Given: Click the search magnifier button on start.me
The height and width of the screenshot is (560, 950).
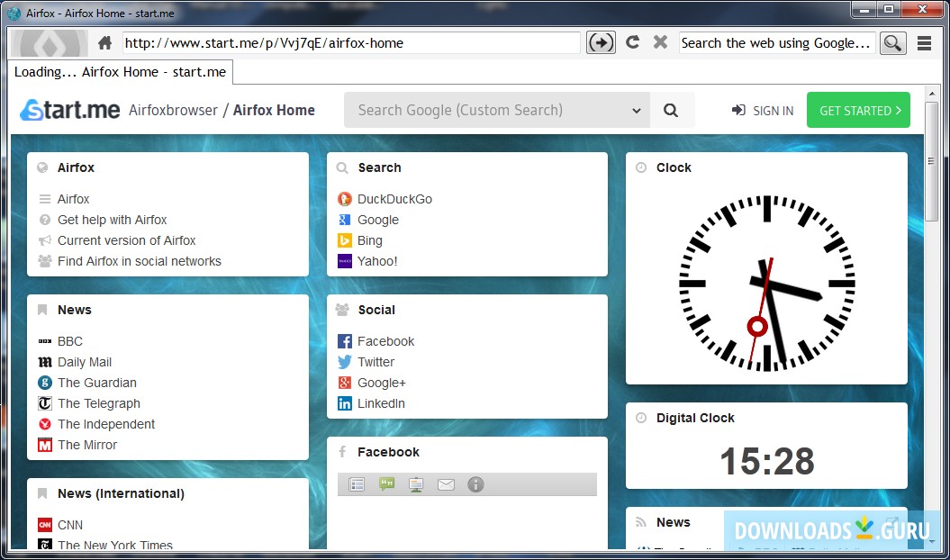Looking at the screenshot, I should tap(671, 111).
